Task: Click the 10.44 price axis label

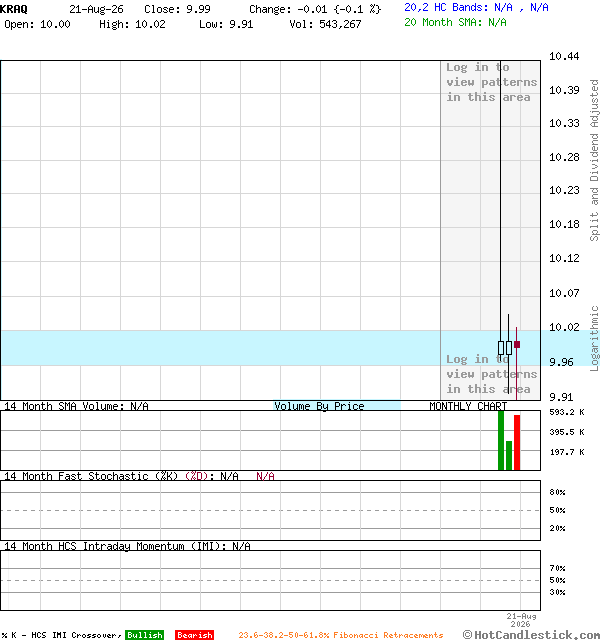Action: (x=564, y=56)
